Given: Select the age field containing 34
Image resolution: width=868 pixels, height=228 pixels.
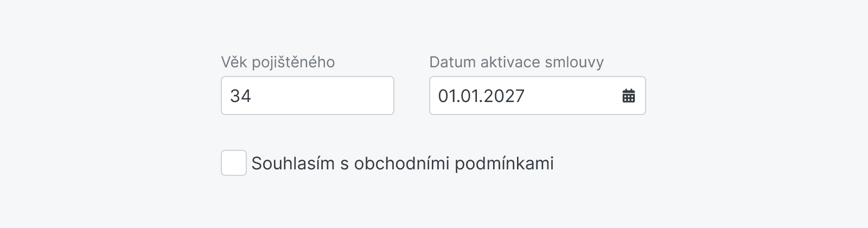Looking at the screenshot, I should [307, 96].
